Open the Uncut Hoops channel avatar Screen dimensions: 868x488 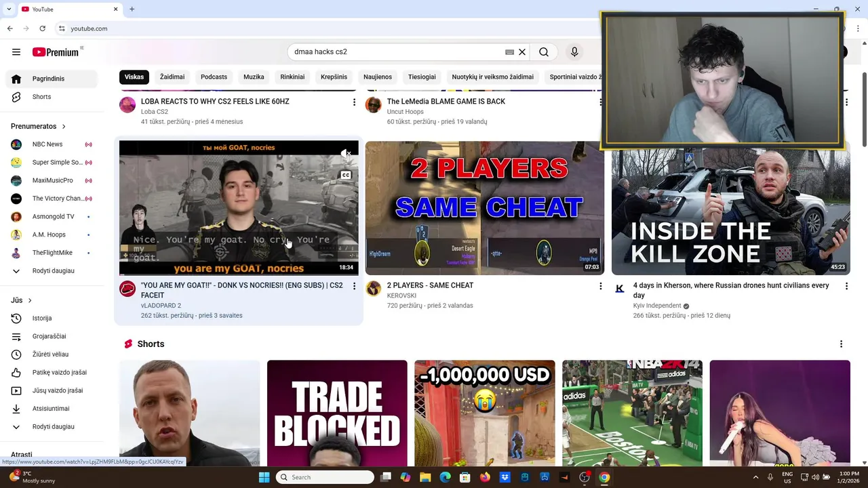(x=374, y=104)
